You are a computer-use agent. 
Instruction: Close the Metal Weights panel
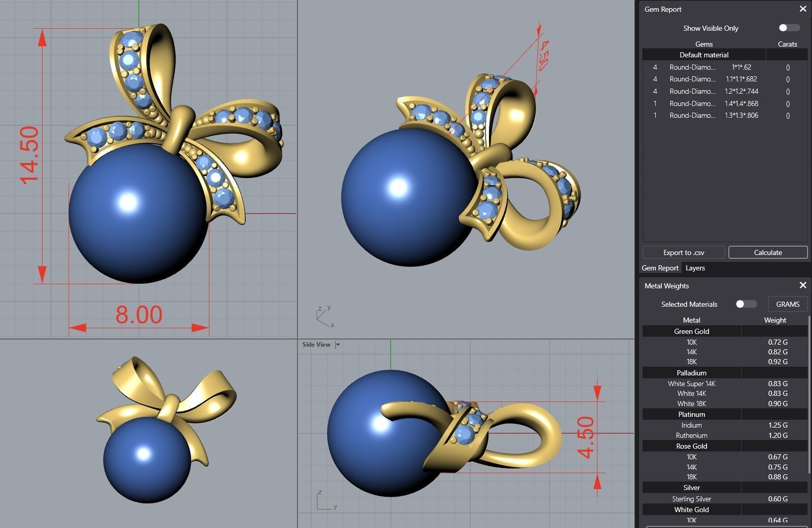point(802,285)
